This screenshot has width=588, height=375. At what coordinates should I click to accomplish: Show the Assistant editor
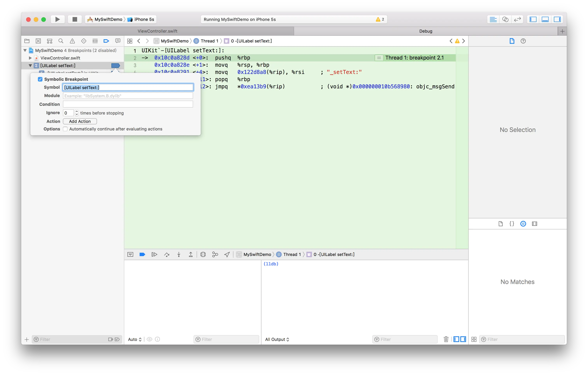point(505,19)
